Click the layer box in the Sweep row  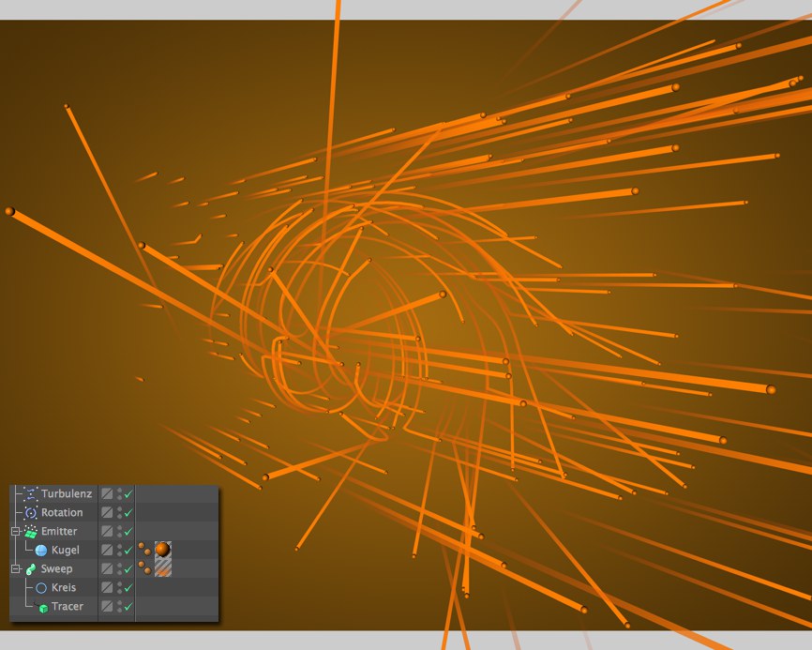tap(107, 569)
